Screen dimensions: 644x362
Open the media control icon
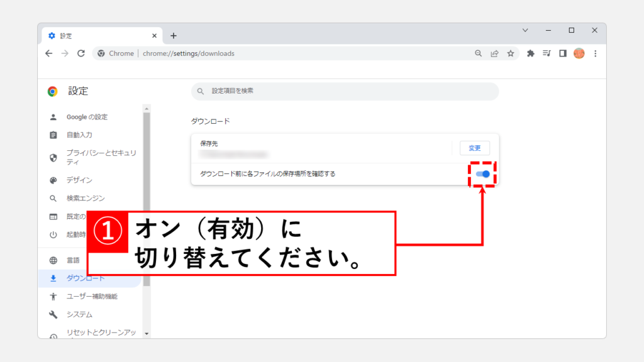pyautogui.click(x=547, y=53)
